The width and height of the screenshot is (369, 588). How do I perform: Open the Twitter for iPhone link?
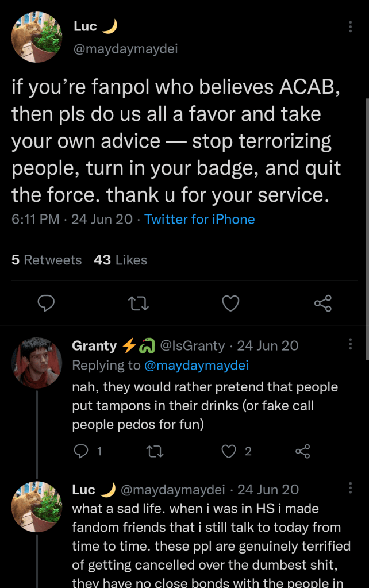pos(199,219)
